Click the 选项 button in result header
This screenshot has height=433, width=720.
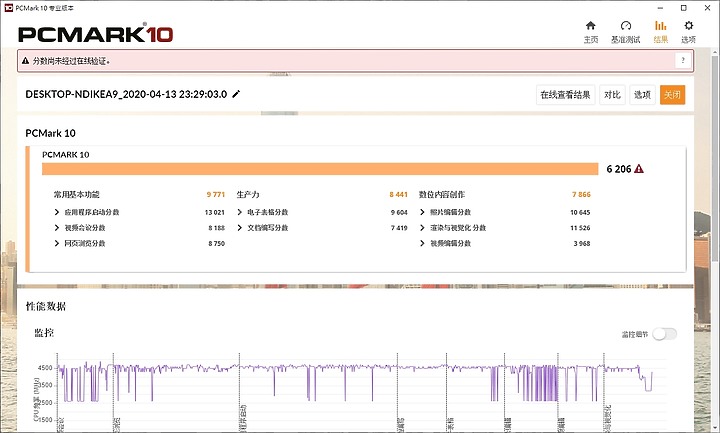pyautogui.click(x=642, y=95)
